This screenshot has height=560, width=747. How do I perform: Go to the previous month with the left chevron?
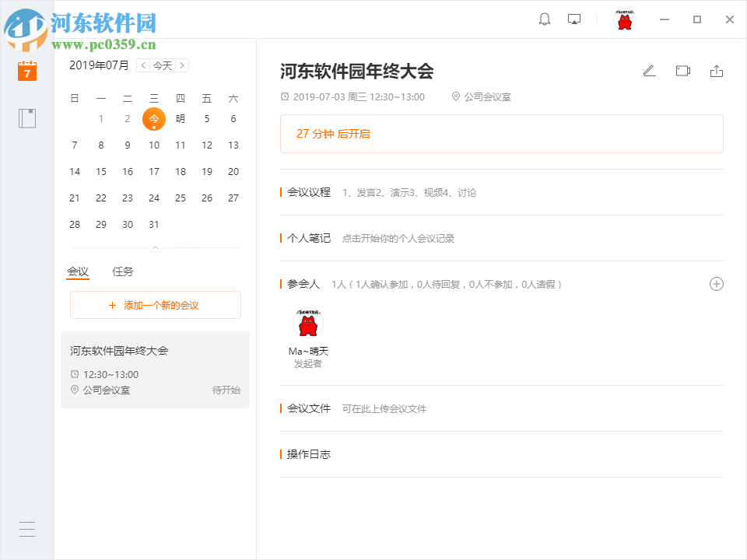[x=142, y=65]
